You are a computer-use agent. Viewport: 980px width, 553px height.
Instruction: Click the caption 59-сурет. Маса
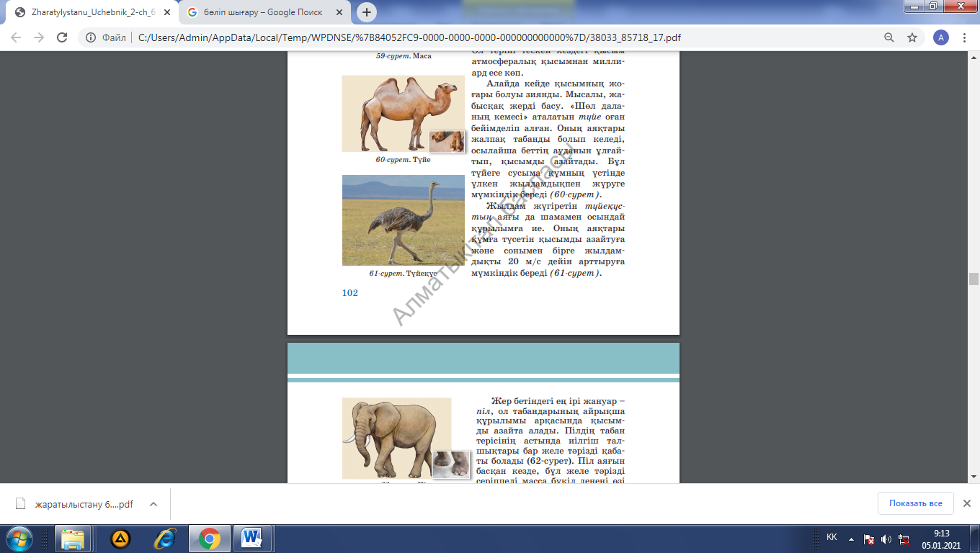[x=404, y=56]
